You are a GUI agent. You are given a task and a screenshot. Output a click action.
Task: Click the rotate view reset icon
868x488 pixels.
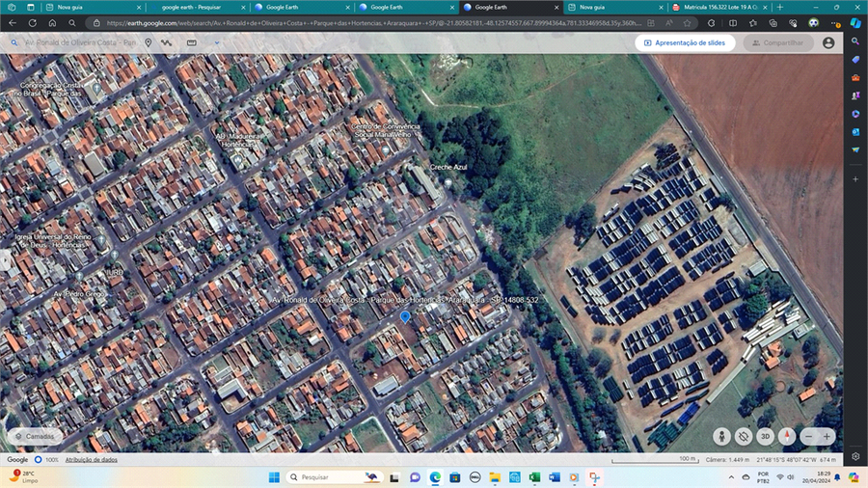[744, 436]
